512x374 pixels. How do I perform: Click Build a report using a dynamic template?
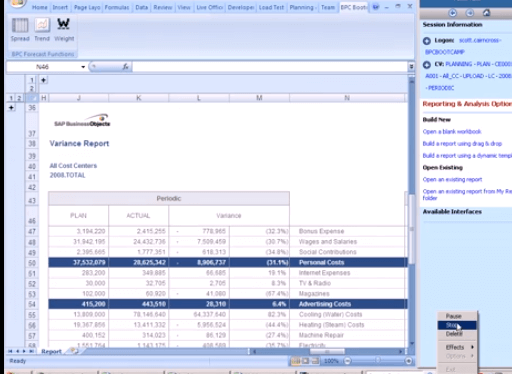467,156
